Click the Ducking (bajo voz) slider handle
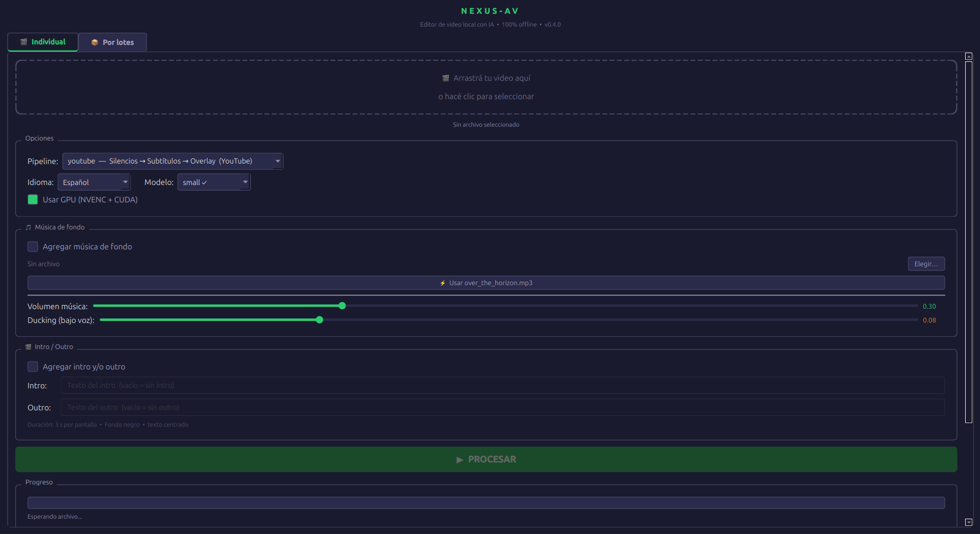 (319, 320)
